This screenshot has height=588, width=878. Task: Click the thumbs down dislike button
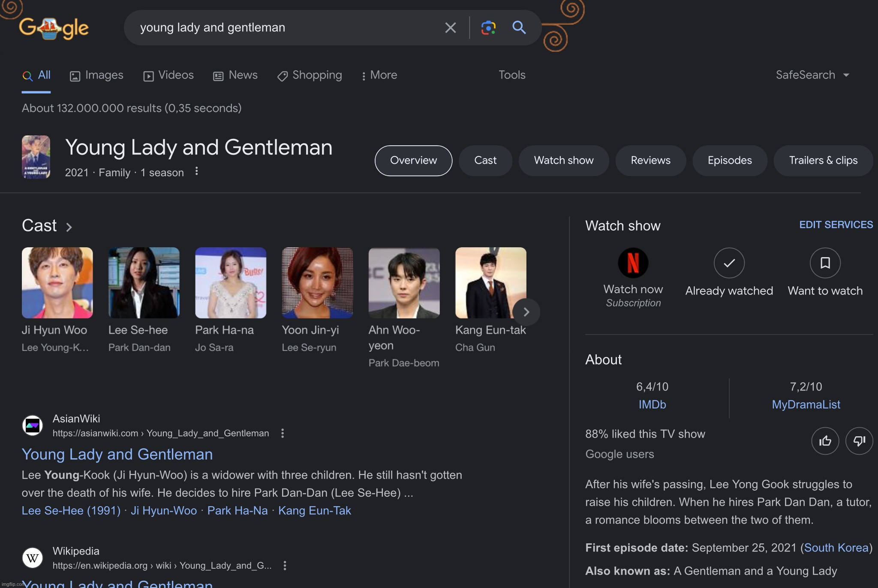pos(859,441)
